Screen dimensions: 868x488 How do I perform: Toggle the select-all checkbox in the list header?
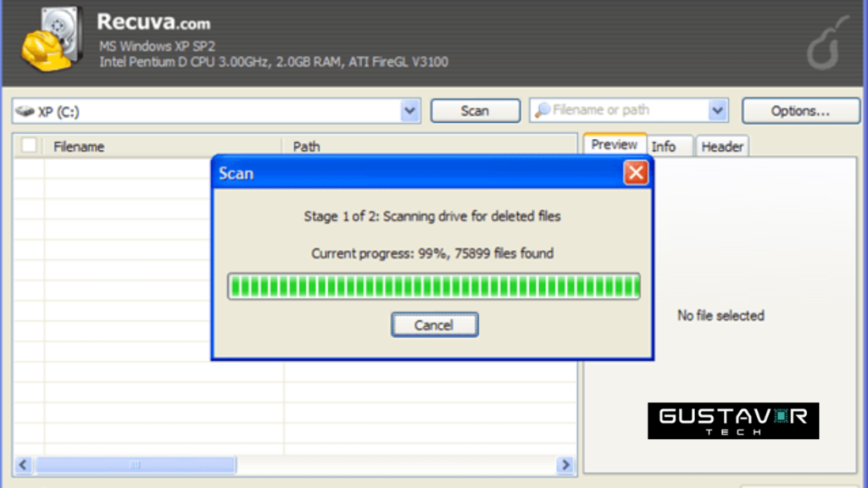(29, 146)
